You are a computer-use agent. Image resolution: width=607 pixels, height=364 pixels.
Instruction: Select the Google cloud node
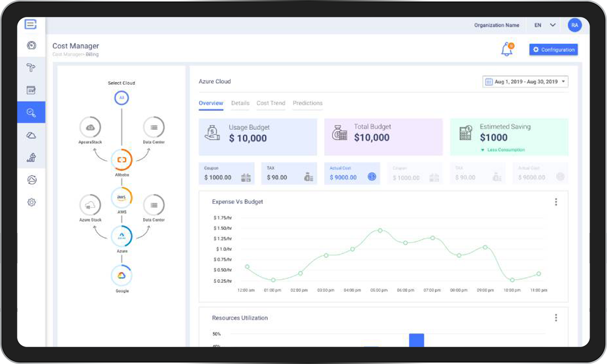click(121, 275)
